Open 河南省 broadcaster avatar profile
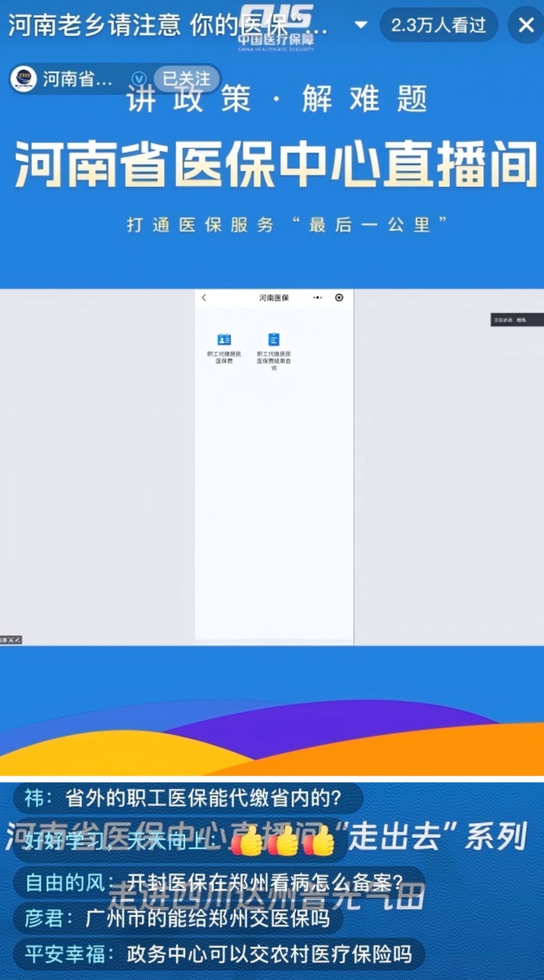The image size is (544, 980). [x=24, y=79]
